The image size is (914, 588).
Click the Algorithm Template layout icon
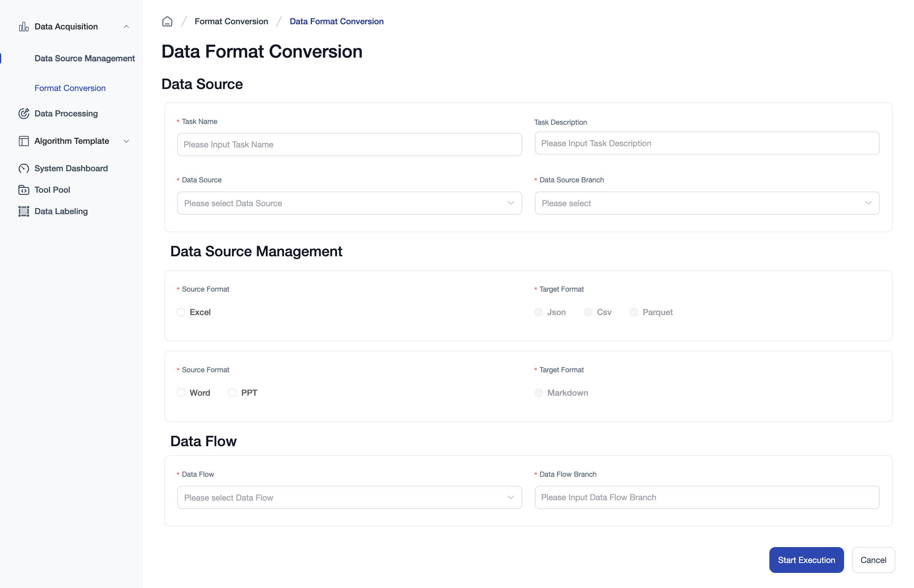[x=24, y=141]
